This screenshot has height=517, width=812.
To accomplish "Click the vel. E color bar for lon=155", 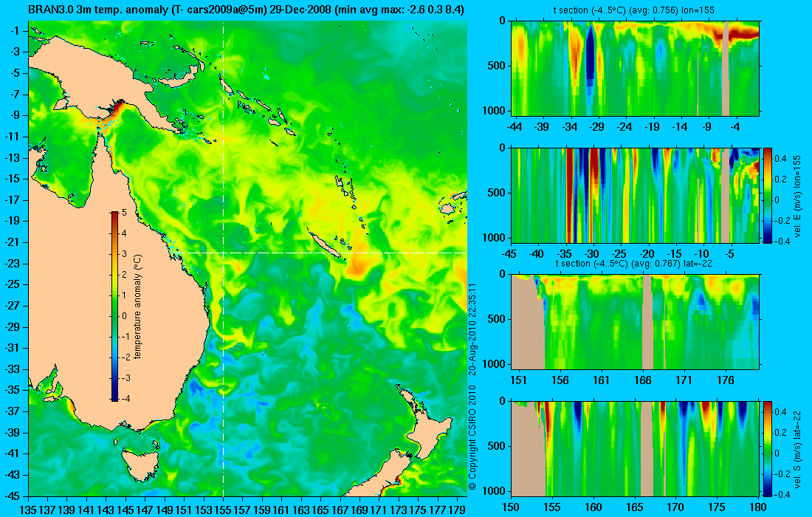I will tap(767, 195).
